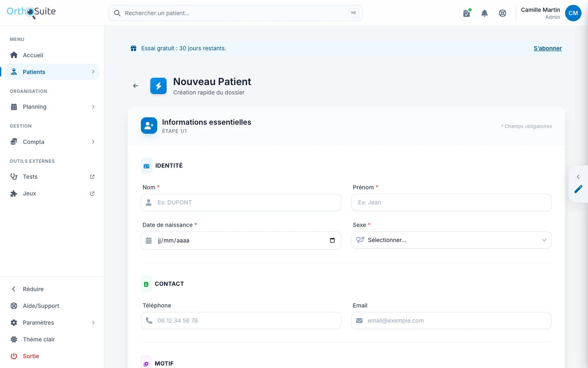Click the Camille Martin user name
This screenshot has width=588, height=368.
click(540, 10)
